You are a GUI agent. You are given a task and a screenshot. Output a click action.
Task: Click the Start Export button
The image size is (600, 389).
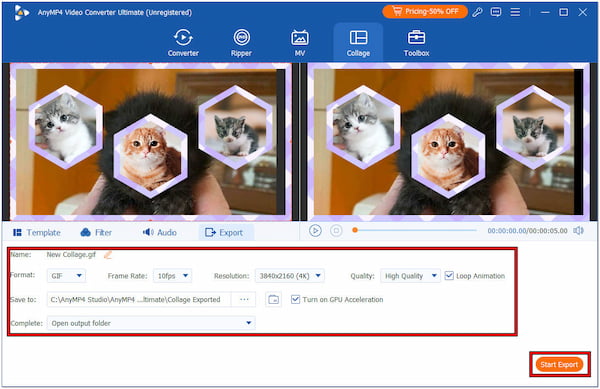click(x=559, y=365)
